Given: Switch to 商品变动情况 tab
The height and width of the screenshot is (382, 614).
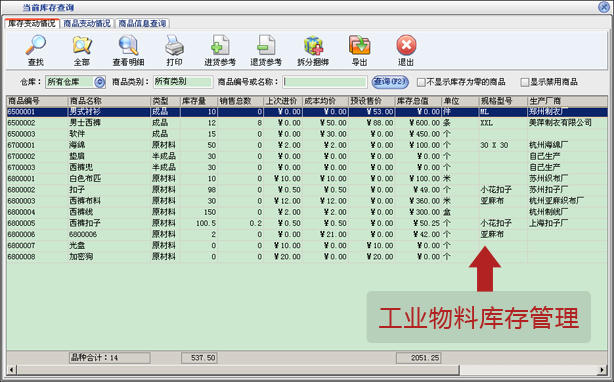Looking at the screenshot, I should 87,23.
